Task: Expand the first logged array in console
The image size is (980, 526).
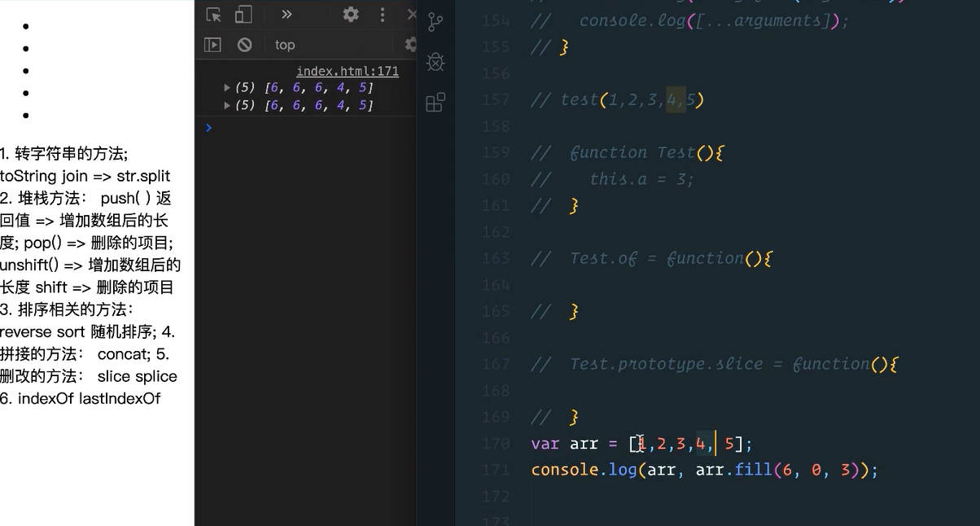Action: (x=227, y=87)
